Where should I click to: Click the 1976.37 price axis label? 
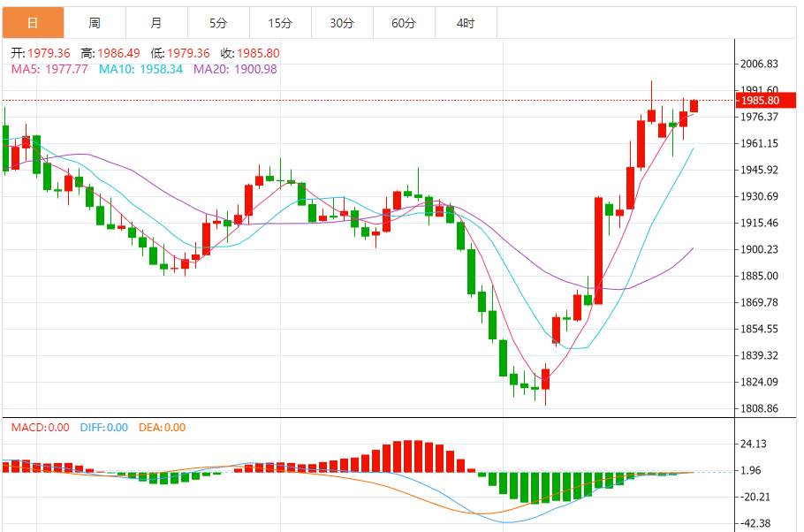coord(760,117)
